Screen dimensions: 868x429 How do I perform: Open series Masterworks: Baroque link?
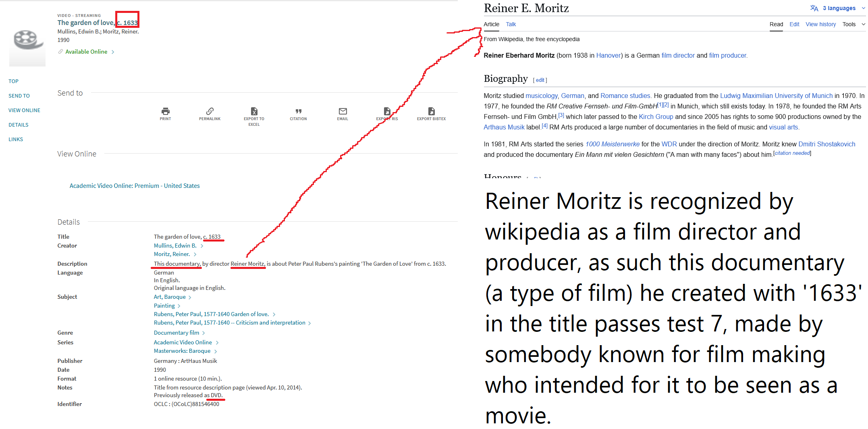tap(182, 351)
